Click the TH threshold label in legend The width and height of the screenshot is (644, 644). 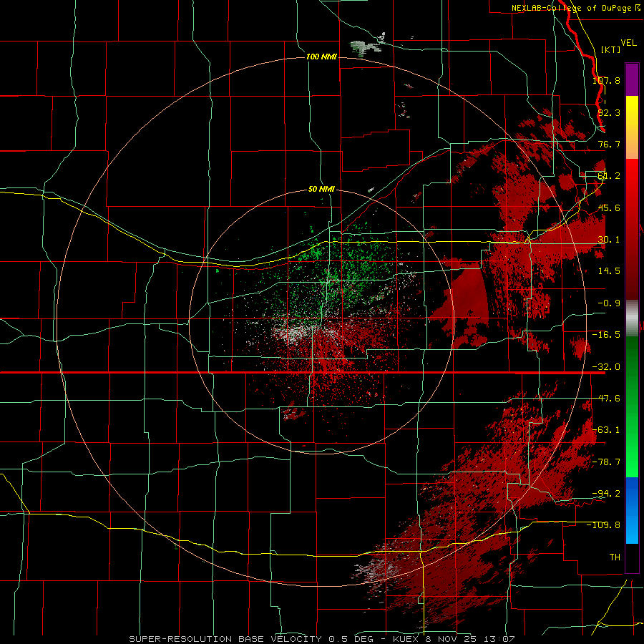point(615,557)
